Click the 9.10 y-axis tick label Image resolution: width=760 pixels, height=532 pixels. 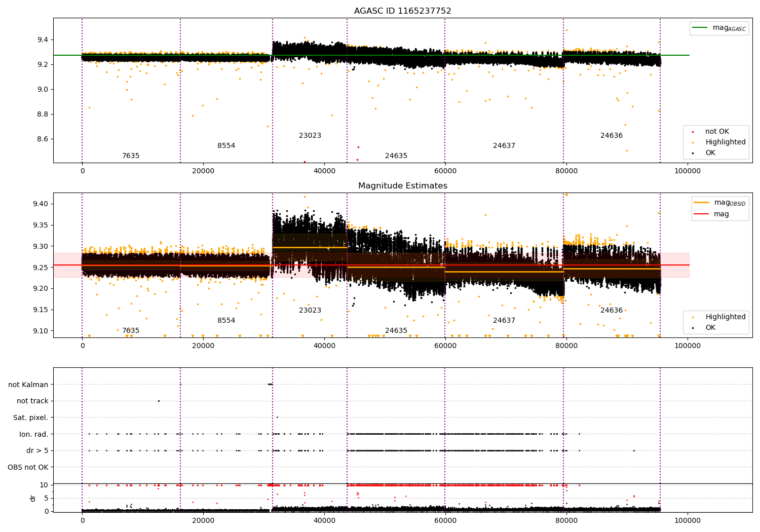(41, 331)
